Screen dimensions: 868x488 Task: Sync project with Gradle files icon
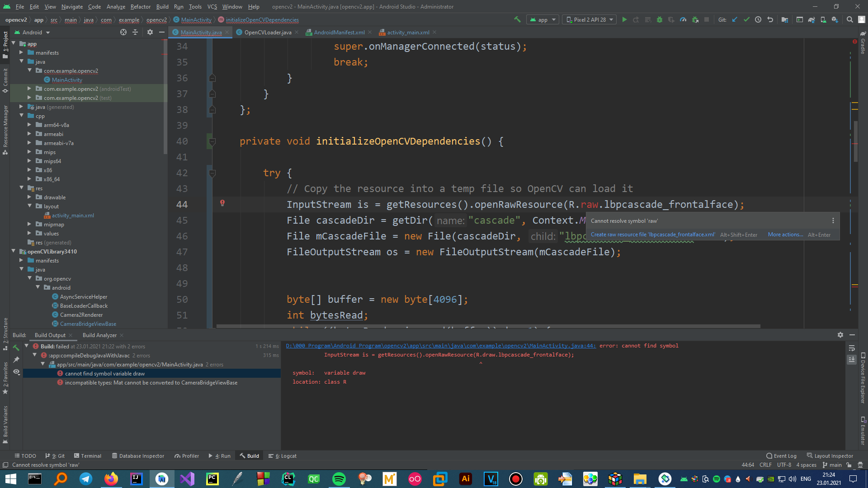point(811,19)
